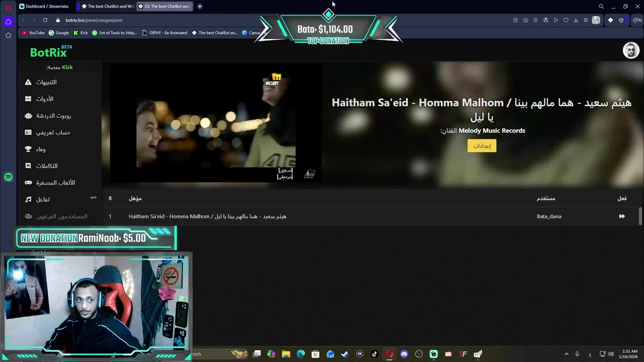Open Microsoft Edge from taskbar
The image size is (644, 362).
click(x=301, y=354)
